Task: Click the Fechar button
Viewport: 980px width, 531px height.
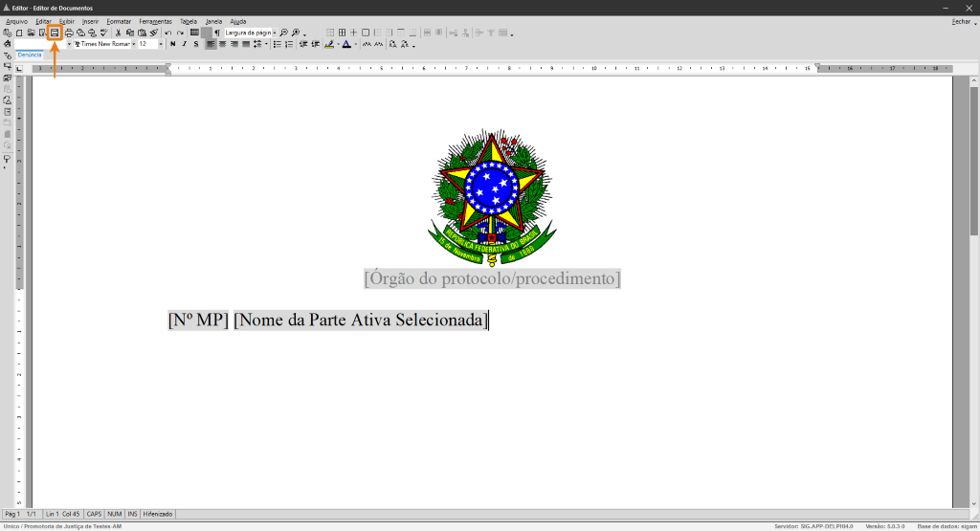Action: click(x=961, y=21)
